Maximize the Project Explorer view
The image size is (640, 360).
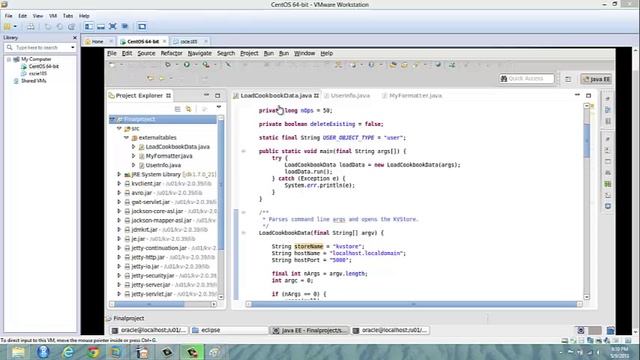click(218, 96)
